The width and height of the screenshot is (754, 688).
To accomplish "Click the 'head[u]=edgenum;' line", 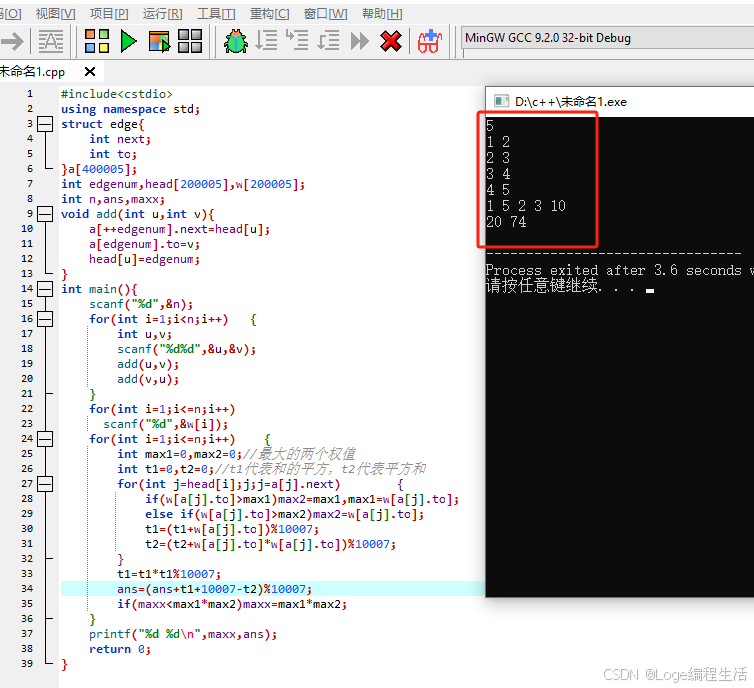I will tap(144, 259).
